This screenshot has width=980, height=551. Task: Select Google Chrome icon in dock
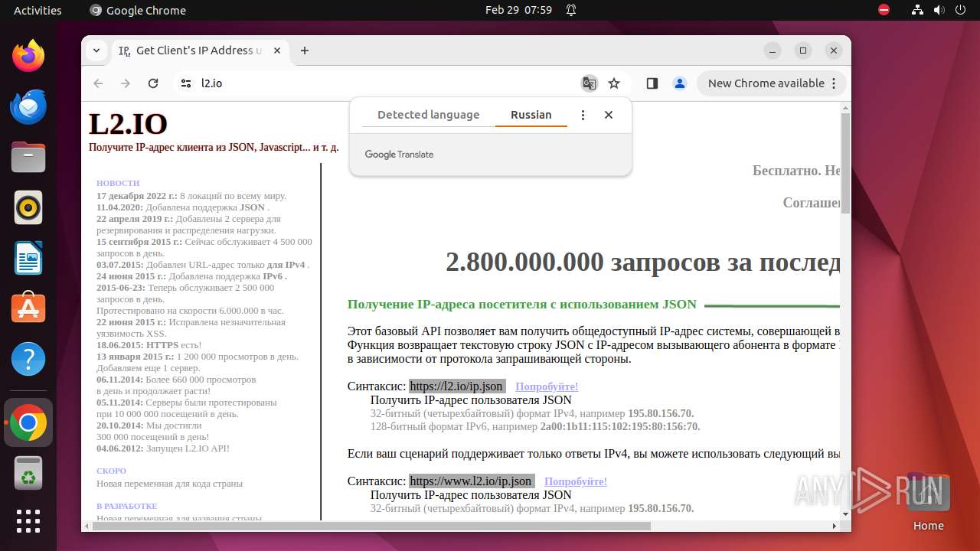pyautogui.click(x=28, y=422)
